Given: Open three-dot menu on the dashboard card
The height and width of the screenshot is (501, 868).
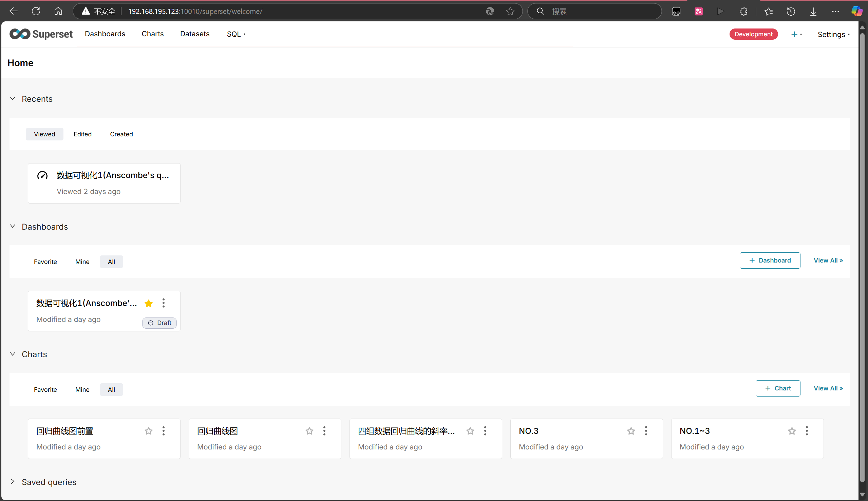Looking at the screenshot, I should (164, 303).
